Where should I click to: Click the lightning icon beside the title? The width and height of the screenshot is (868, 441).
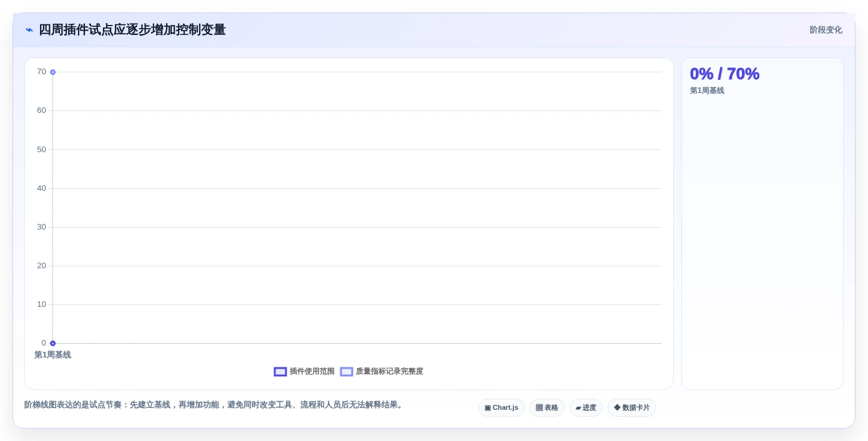[29, 30]
